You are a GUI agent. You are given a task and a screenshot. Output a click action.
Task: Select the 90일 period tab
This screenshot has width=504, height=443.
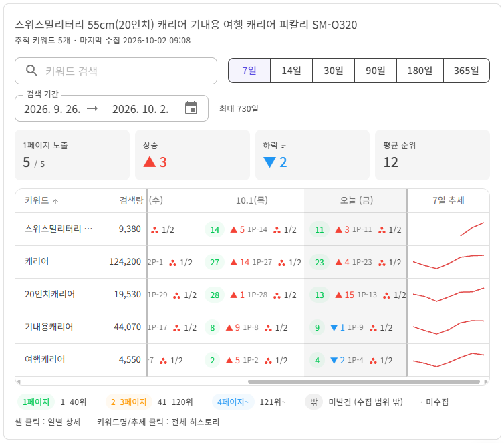[376, 70]
